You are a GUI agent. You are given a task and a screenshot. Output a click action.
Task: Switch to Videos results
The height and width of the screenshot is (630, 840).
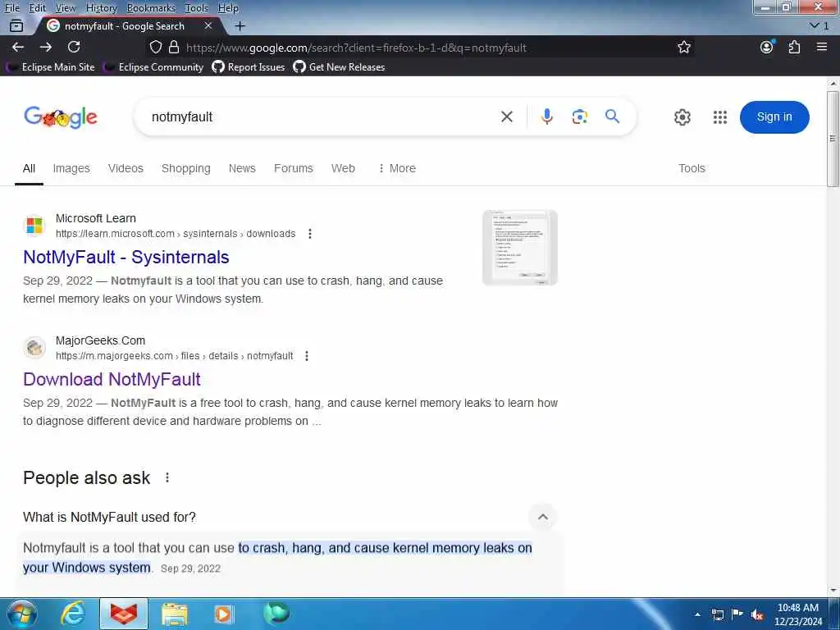point(126,168)
